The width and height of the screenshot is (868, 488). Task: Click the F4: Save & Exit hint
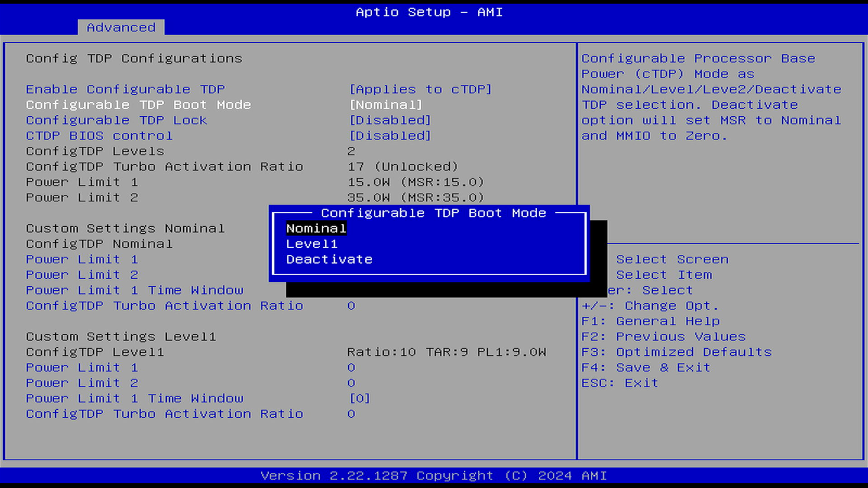646,368
